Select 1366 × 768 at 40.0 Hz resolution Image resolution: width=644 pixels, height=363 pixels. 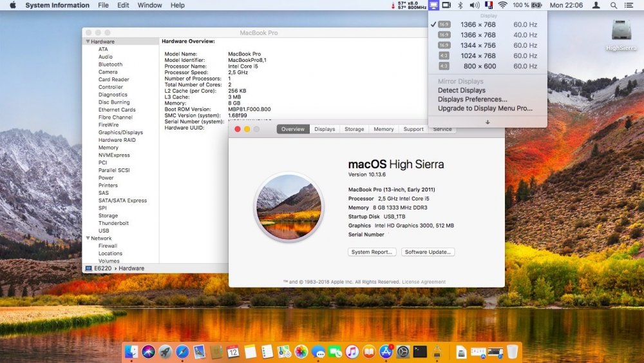click(x=488, y=35)
